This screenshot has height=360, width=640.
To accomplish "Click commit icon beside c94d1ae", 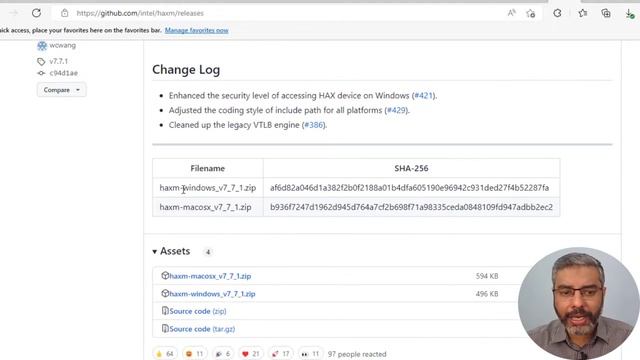I will pos(41,73).
